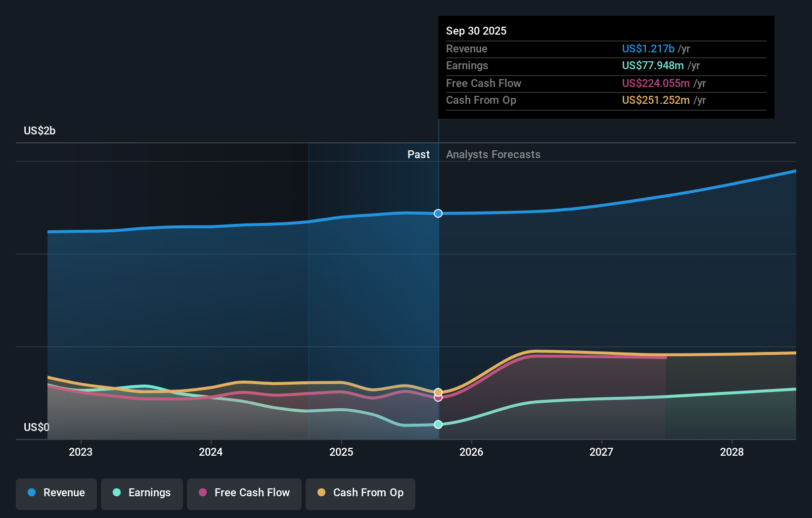This screenshot has width=812, height=518.
Task: Click the blue Revenue legend dot
Action: tap(31, 493)
